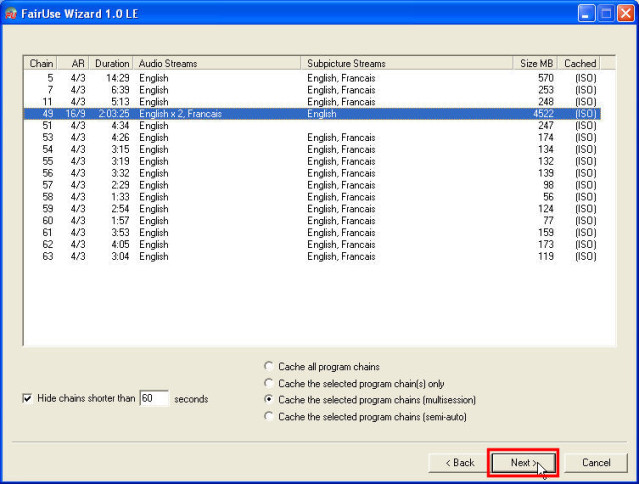Go Back to previous wizard step
The height and width of the screenshot is (484, 639).
(453, 463)
